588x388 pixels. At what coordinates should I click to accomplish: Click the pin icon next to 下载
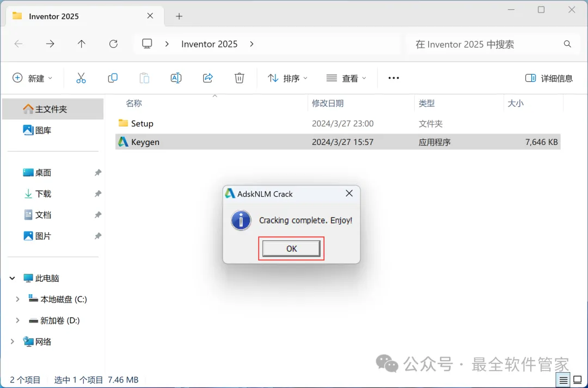[x=98, y=193]
